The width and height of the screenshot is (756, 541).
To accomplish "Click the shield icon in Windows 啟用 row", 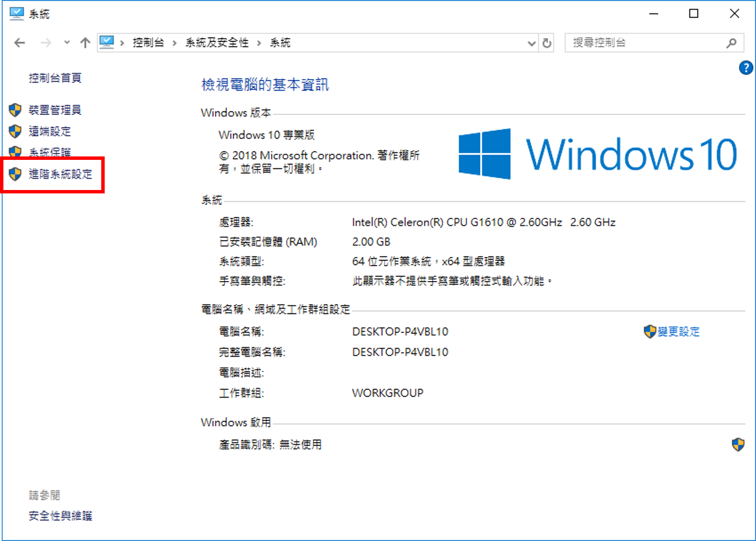I will [738, 444].
